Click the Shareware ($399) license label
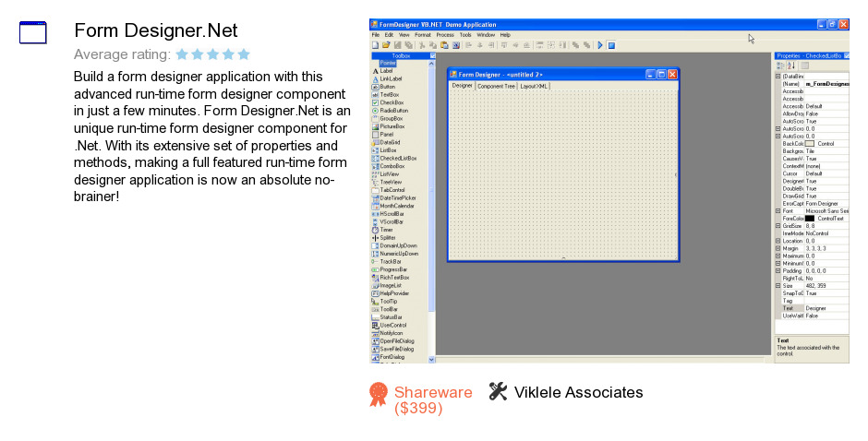The height and width of the screenshot is (441, 868). click(432, 400)
